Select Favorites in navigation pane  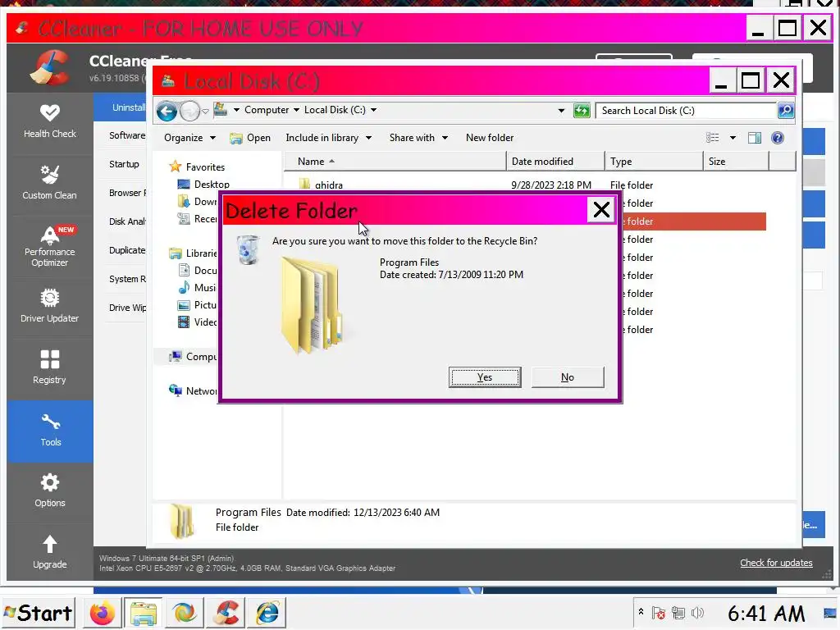pos(204,167)
